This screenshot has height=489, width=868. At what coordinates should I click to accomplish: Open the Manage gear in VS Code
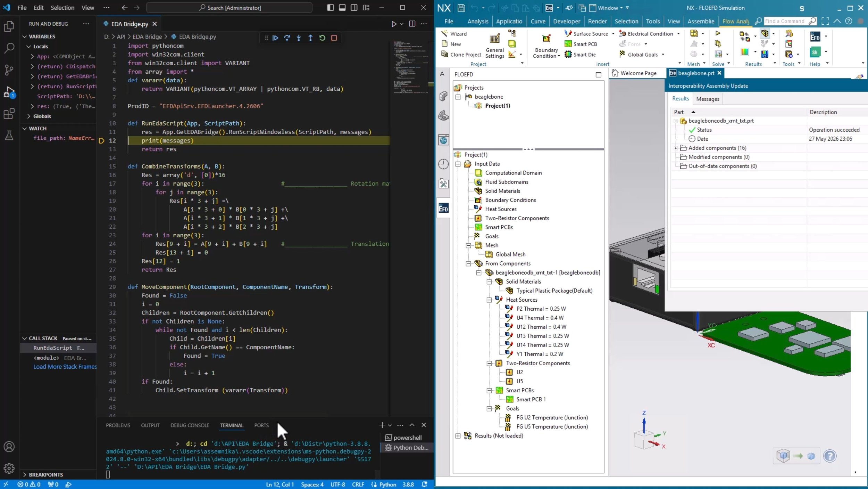coord(9,468)
